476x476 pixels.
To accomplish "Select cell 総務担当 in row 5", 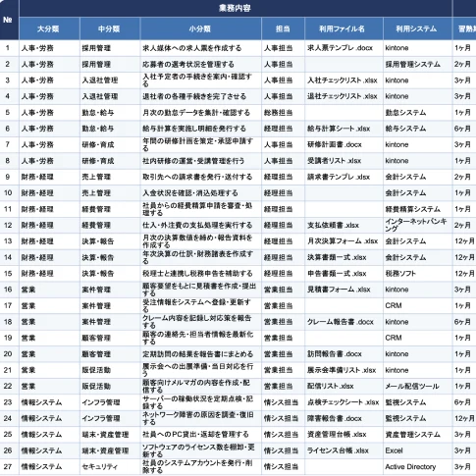I will pyautogui.click(x=283, y=113).
